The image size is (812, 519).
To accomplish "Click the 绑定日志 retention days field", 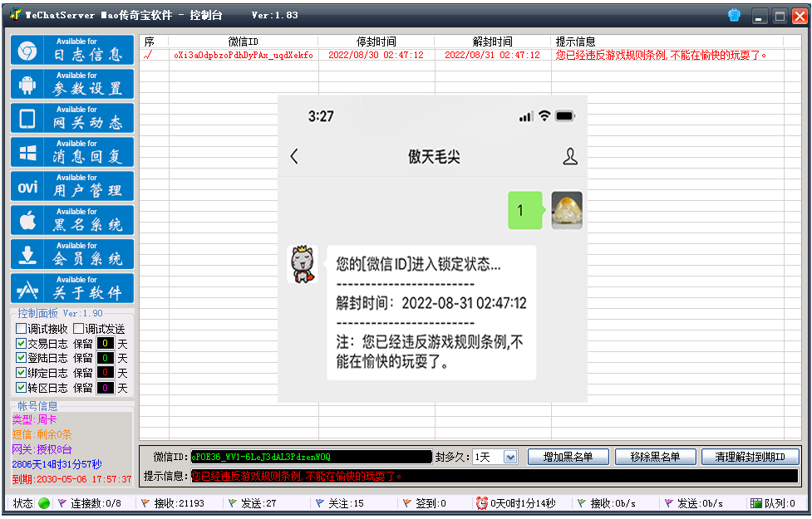I will click(x=105, y=373).
